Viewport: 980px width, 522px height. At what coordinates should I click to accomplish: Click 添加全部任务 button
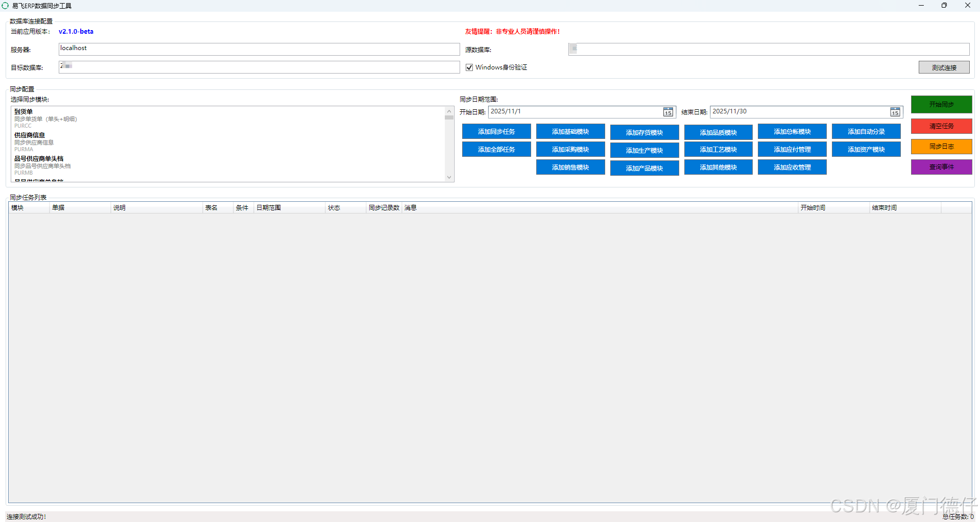[x=496, y=149]
